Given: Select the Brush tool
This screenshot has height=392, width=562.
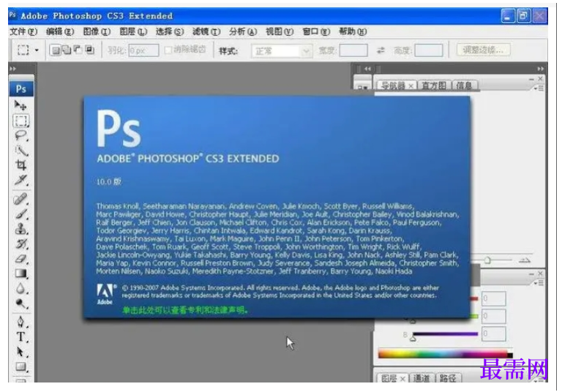Looking at the screenshot, I should pos(20,214).
